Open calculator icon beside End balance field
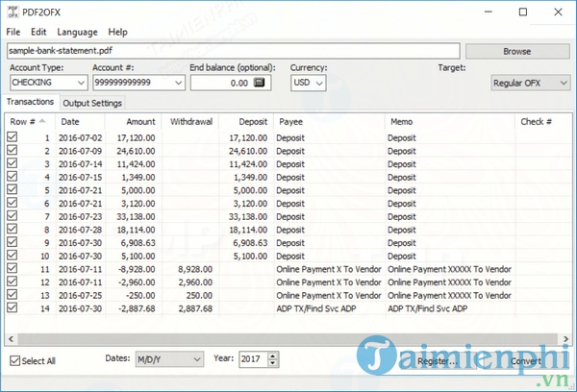577x392 pixels. tap(259, 84)
